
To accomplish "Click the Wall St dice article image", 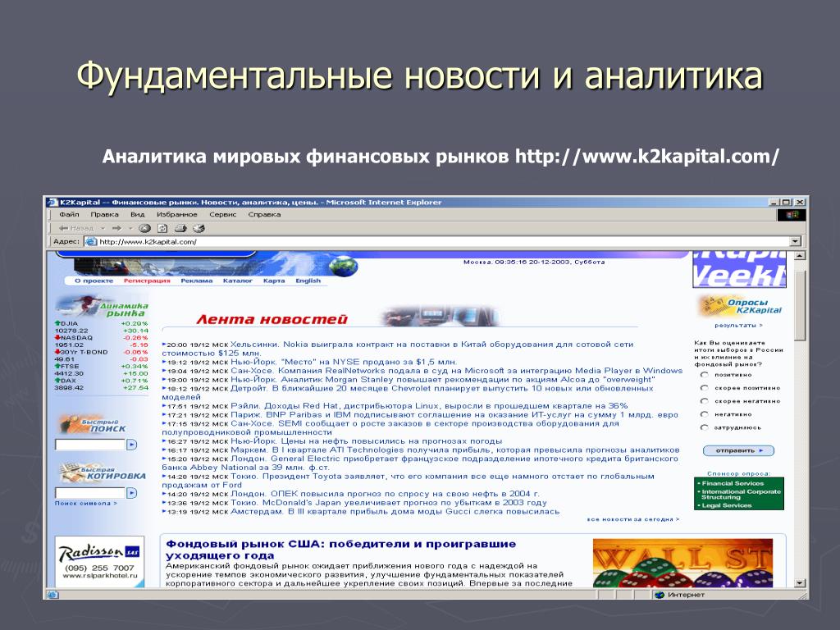I will [682, 563].
